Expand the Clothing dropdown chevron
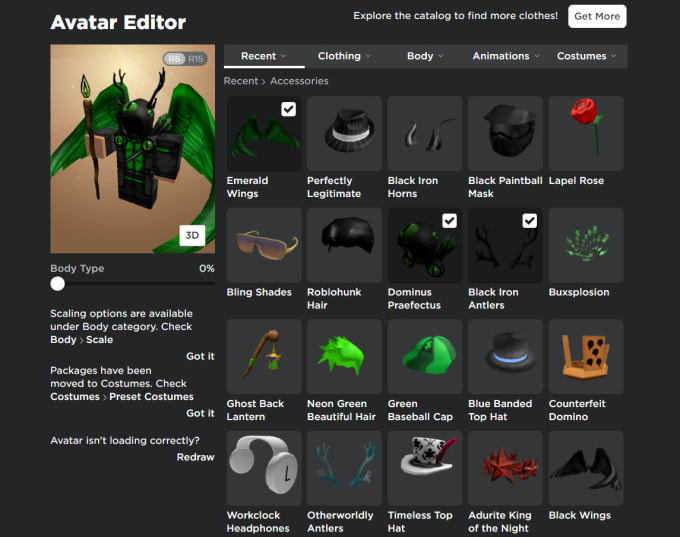The width and height of the screenshot is (680, 537). pos(368,56)
